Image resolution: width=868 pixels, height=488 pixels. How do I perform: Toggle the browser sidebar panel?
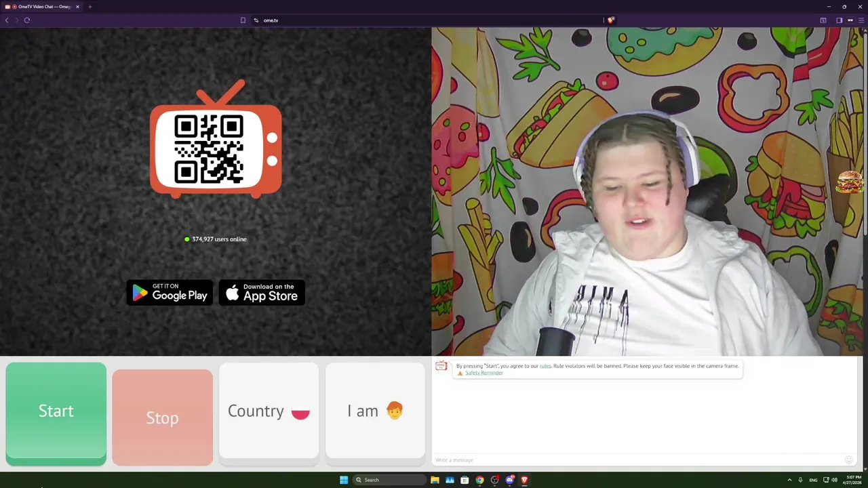click(x=839, y=20)
